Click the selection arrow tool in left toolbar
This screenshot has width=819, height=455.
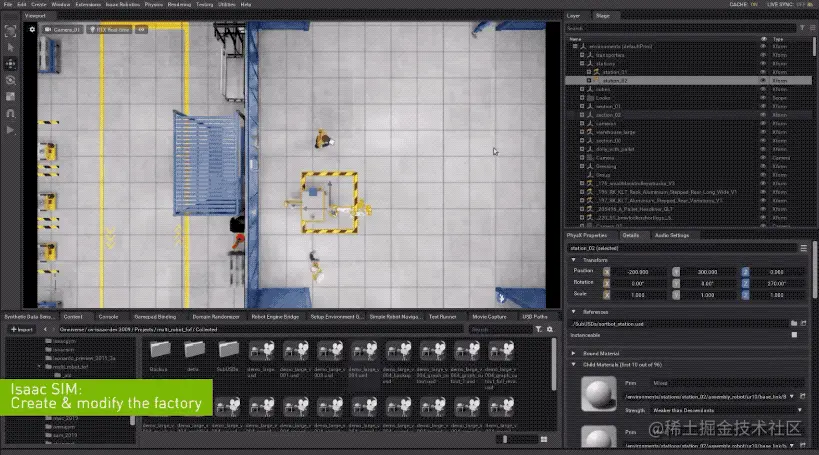10,48
